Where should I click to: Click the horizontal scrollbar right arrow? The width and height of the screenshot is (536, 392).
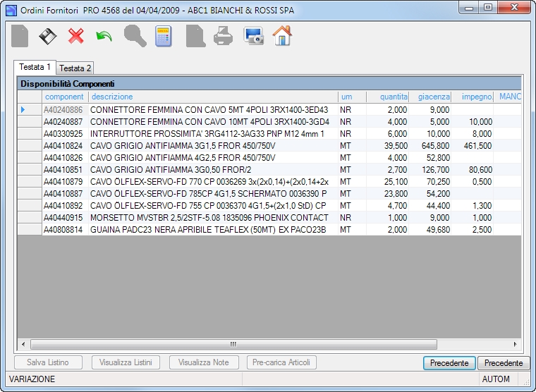pos(515,344)
